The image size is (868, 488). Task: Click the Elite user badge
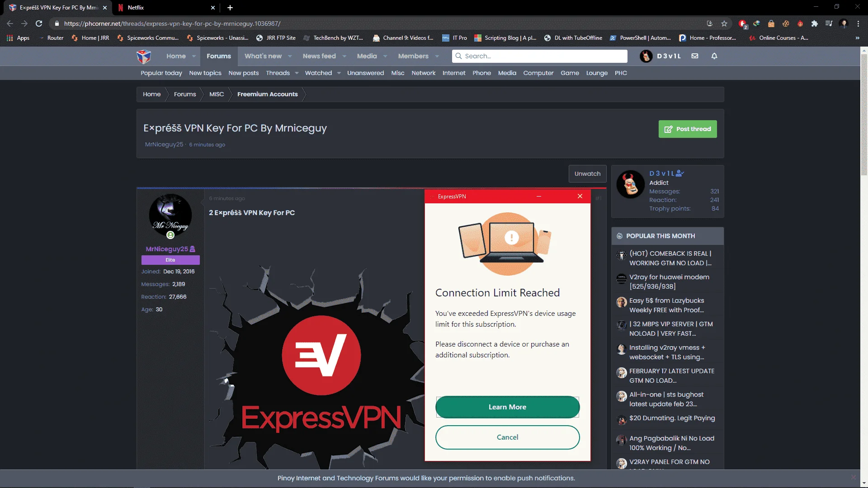click(x=170, y=260)
